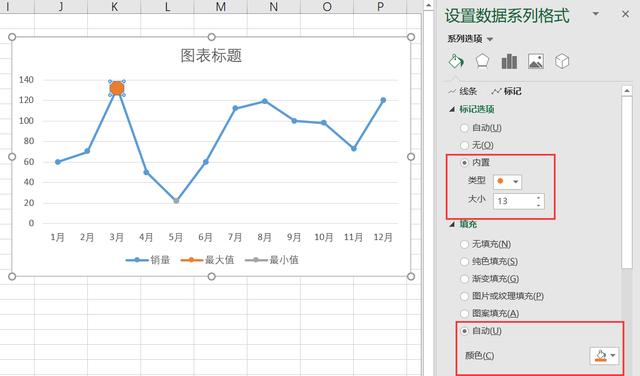640x376 pixels.
Task: Select the 无填充(N) fill option
Action: (x=464, y=244)
